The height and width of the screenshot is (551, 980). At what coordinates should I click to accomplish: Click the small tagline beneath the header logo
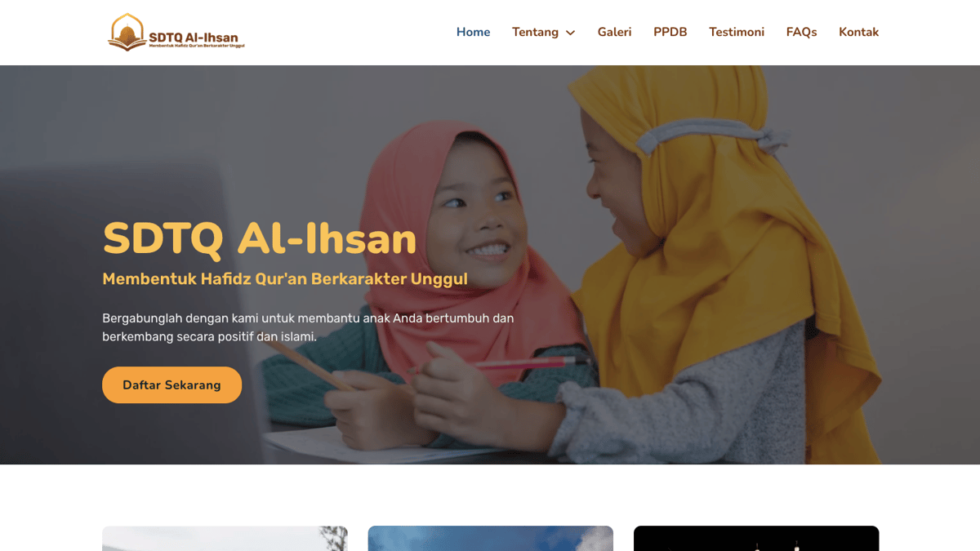click(197, 46)
